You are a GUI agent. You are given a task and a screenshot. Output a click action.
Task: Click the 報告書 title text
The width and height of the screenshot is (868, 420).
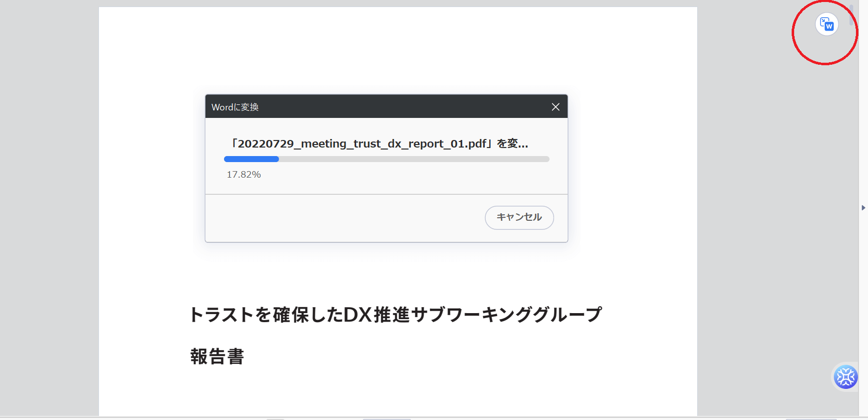[x=217, y=357]
